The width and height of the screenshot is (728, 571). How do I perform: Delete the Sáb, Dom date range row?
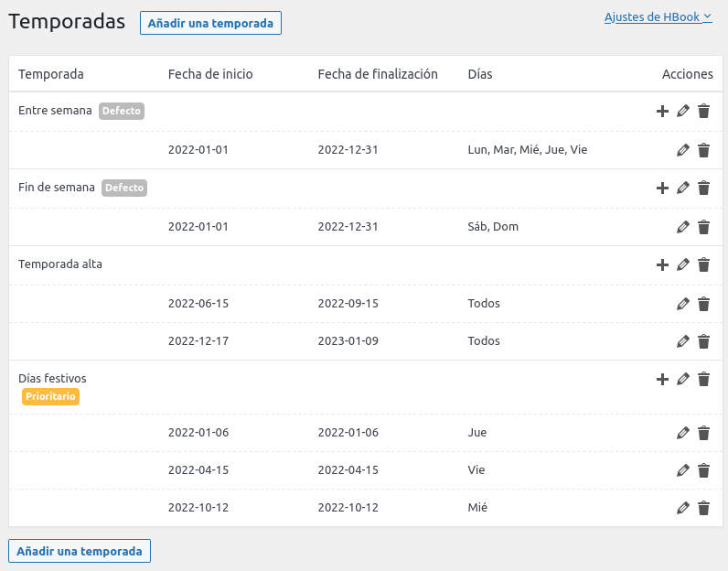point(703,227)
